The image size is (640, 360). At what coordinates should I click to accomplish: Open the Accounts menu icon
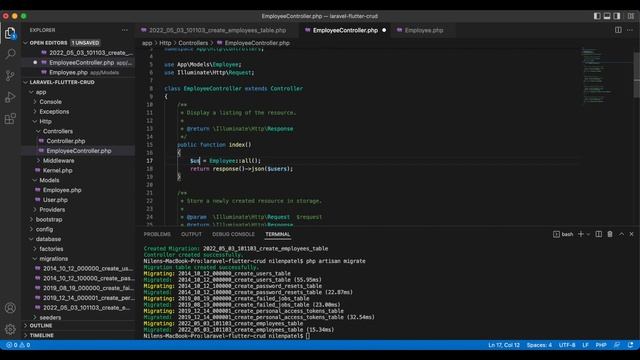[x=10, y=308]
